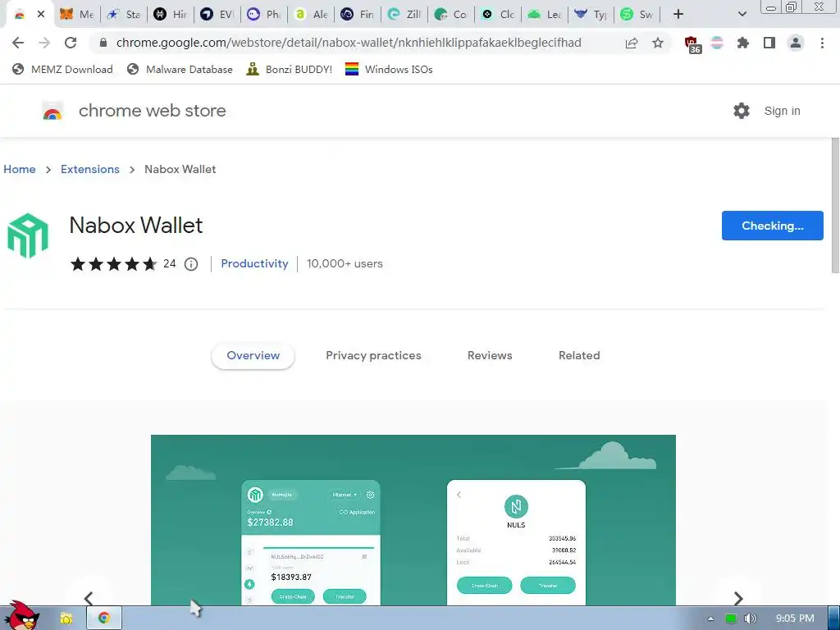Switch to the 'Ale' tab
Viewport: 840px width, 630px height.
[x=311, y=15]
